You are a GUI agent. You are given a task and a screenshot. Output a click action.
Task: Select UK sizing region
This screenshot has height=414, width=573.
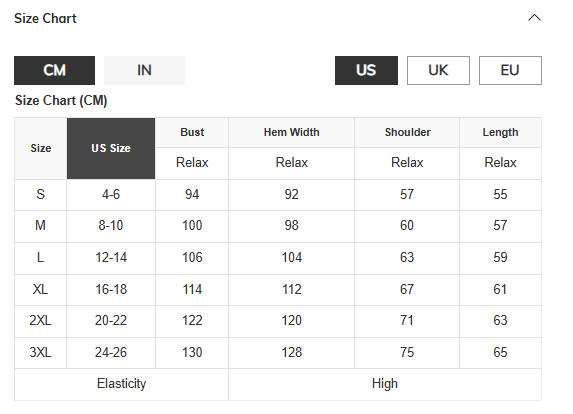pyautogui.click(x=438, y=71)
